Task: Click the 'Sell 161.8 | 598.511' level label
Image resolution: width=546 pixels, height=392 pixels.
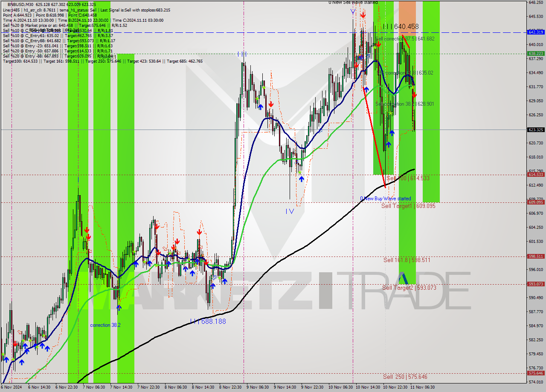Action: (407, 259)
